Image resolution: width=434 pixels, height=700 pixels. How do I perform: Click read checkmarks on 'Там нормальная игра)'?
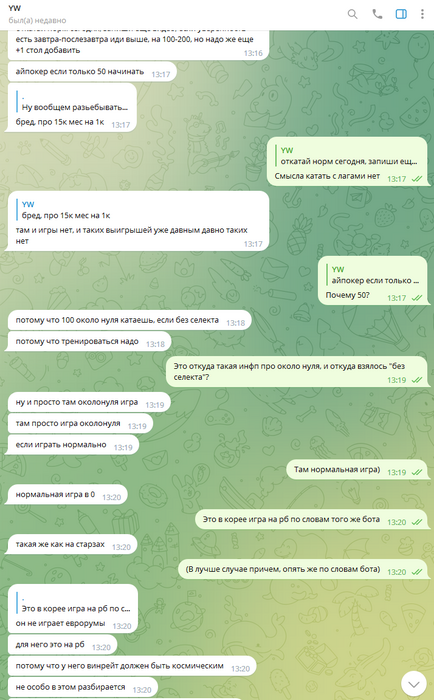pos(417,472)
